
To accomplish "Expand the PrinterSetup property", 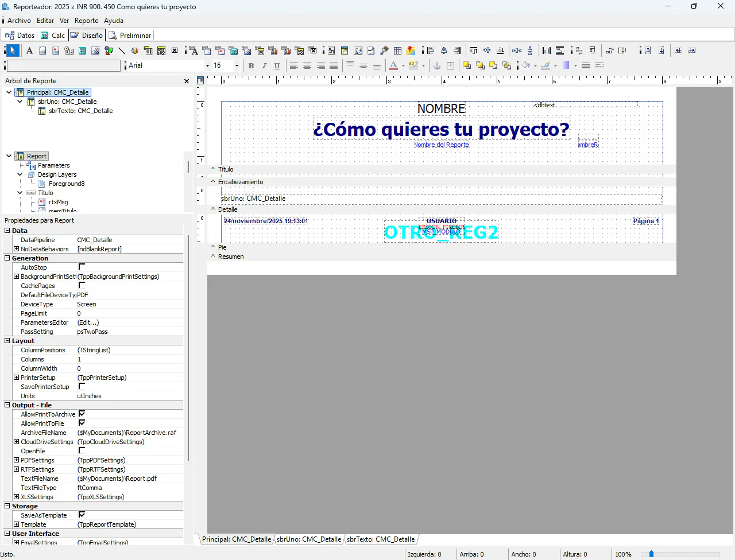I will (17, 378).
